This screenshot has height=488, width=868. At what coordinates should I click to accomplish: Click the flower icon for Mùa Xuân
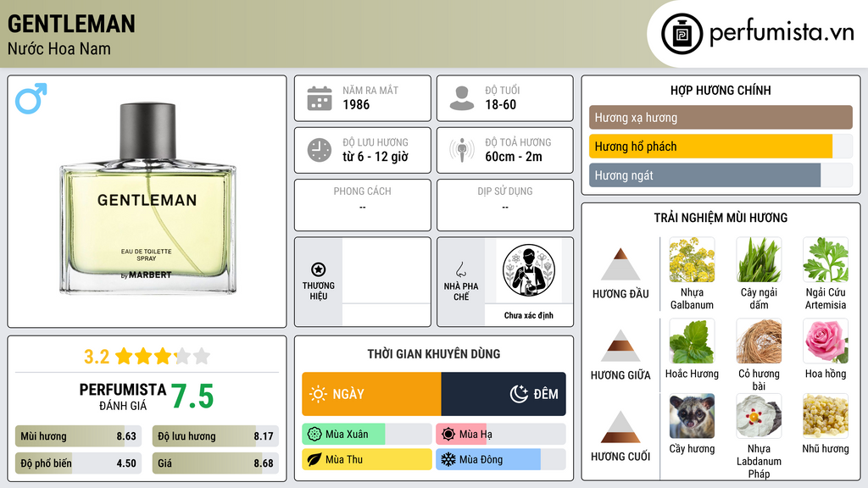click(314, 435)
